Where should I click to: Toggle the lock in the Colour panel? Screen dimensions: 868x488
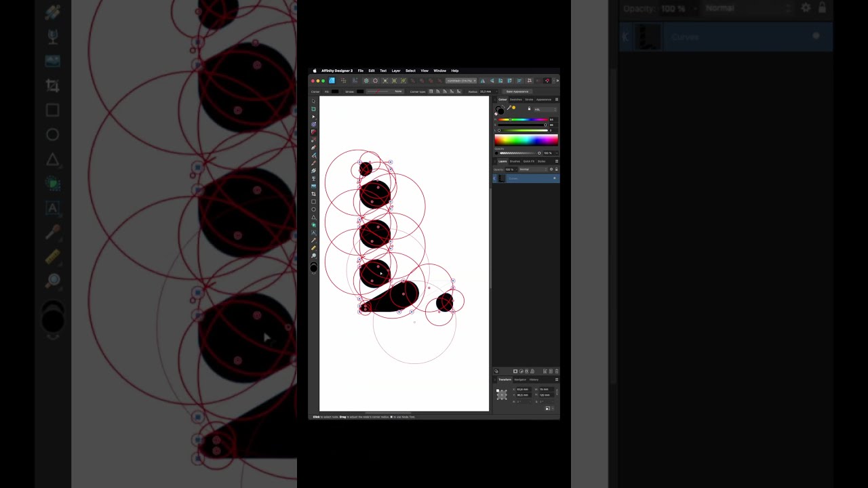tap(529, 108)
